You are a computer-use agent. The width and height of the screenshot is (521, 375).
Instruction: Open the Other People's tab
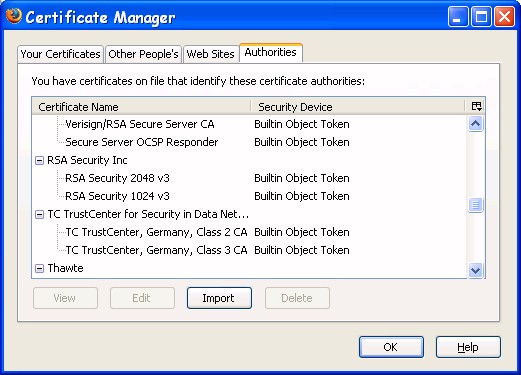(143, 54)
